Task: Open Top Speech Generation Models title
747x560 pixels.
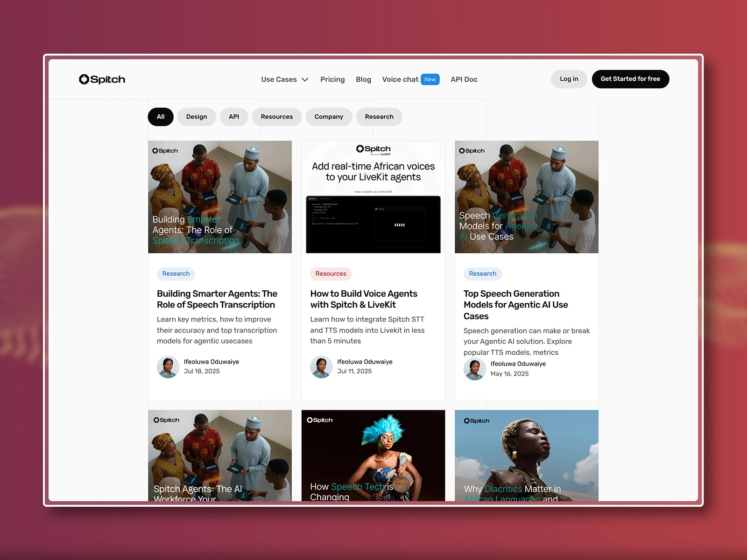Action: (516, 305)
